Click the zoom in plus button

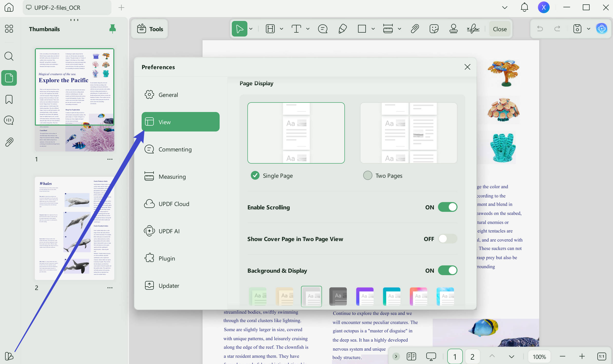[x=582, y=356]
